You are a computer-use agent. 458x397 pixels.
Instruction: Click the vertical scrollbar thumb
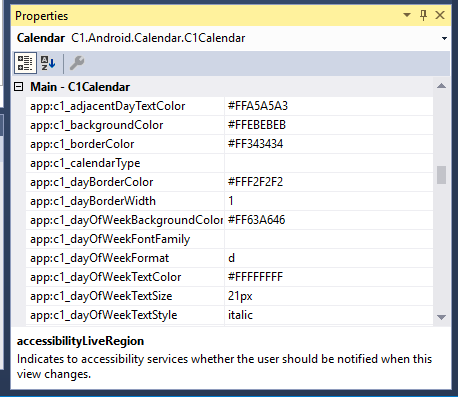(x=441, y=175)
